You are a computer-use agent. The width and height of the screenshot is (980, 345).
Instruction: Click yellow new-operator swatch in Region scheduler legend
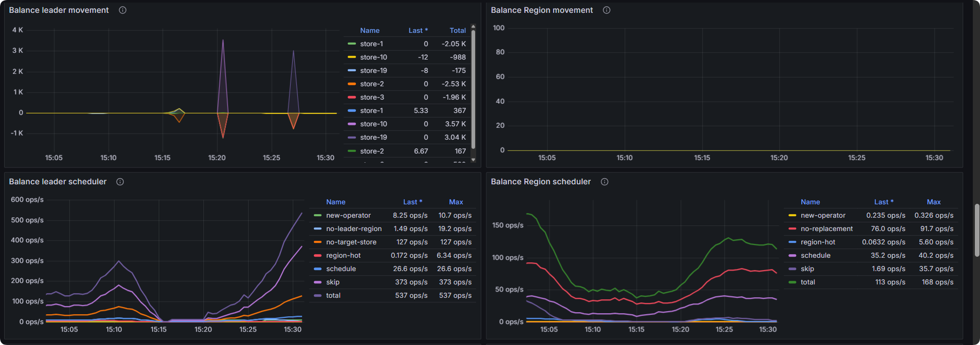point(792,216)
